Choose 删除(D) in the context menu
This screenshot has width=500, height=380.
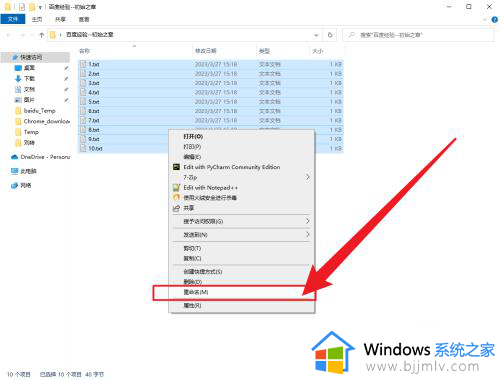click(x=242, y=282)
